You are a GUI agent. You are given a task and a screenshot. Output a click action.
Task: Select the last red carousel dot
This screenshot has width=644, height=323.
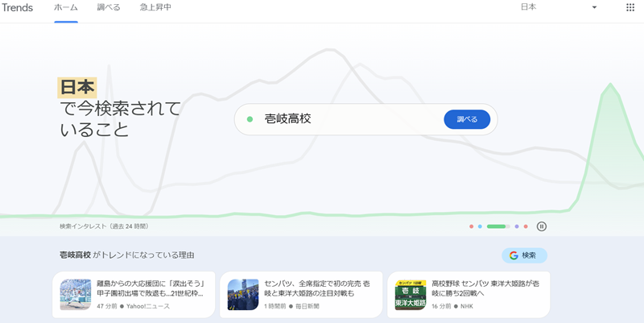[526, 226]
